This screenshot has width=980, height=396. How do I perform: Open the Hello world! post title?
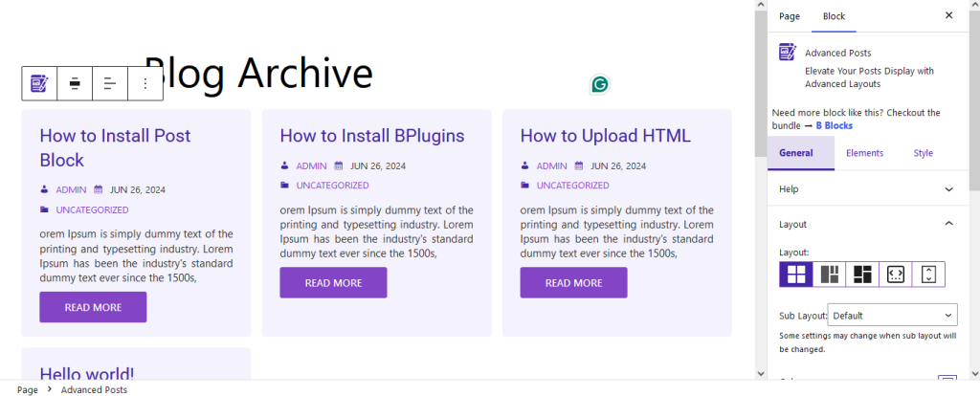[87, 373]
